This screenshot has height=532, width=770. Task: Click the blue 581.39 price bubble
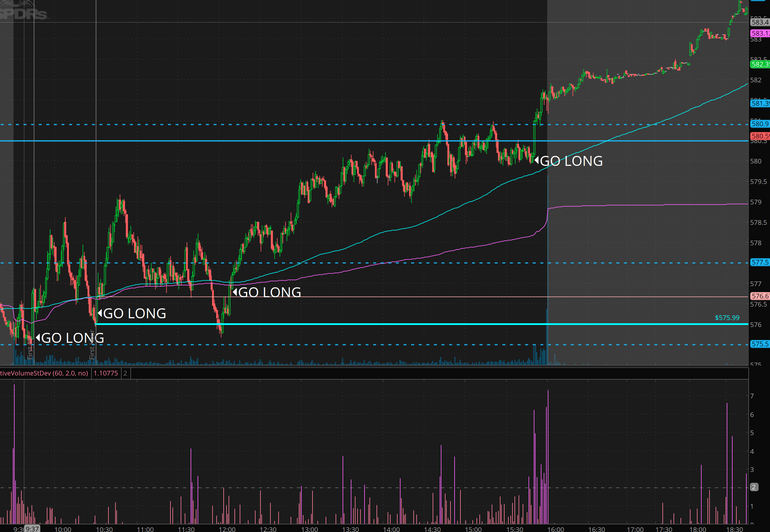coord(760,103)
